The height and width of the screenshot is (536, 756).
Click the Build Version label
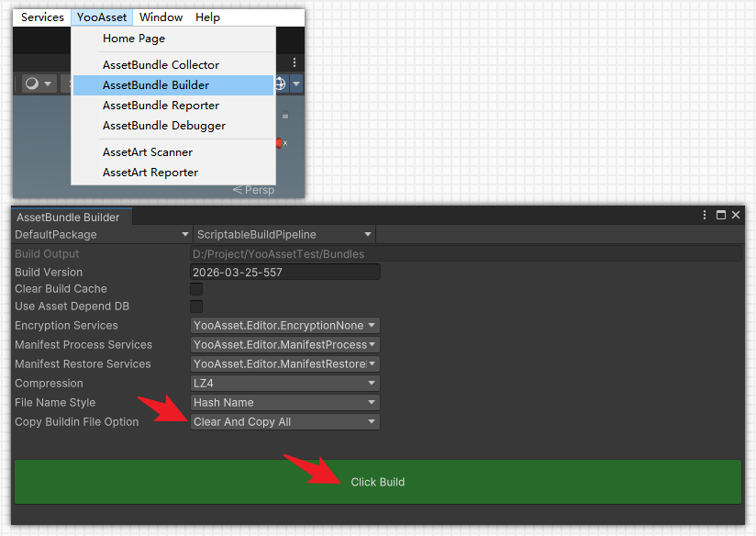tap(49, 272)
